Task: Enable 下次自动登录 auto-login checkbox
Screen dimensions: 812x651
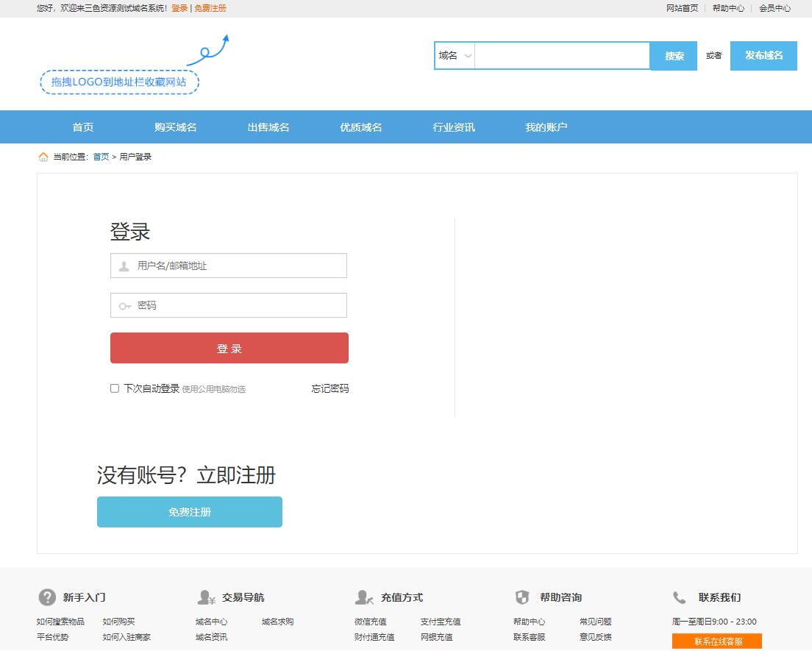Action: (x=114, y=388)
